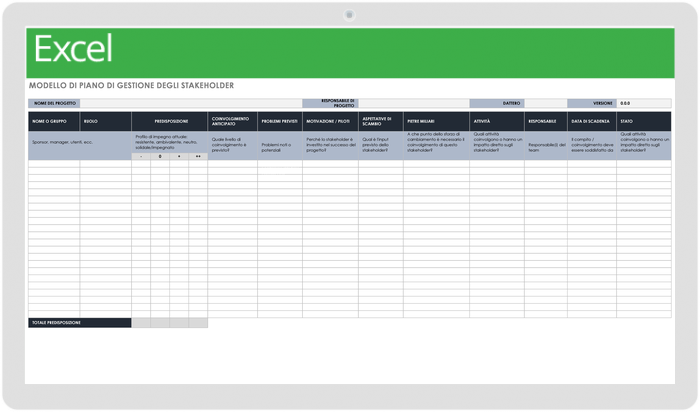Click the 'Nome o gruppo' column header
The width and height of the screenshot is (700, 412).
coord(54,121)
